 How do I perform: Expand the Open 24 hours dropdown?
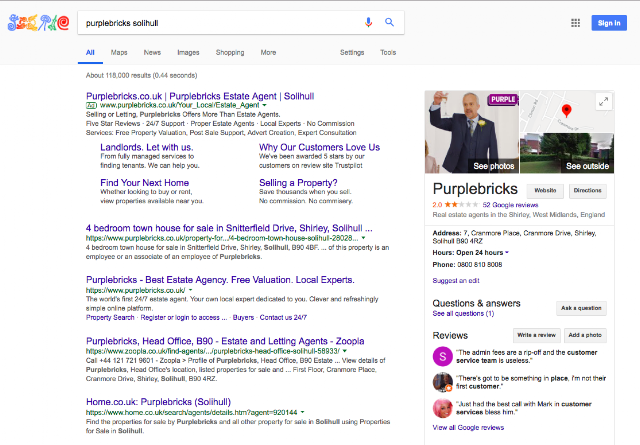(x=507, y=253)
